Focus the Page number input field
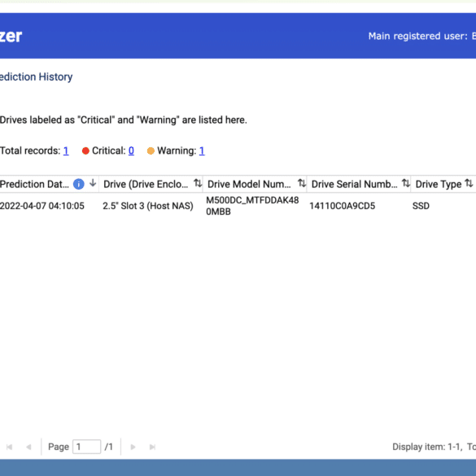Image resolution: width=476 pixels, height=476 pixels. (x=86, y=447)
